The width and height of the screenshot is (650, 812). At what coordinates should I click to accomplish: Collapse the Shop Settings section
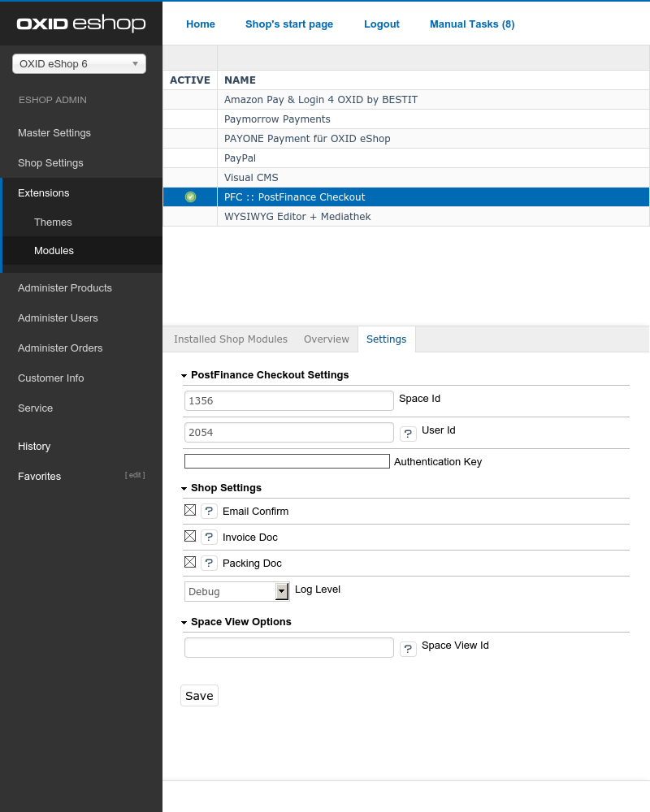(184, 488)
